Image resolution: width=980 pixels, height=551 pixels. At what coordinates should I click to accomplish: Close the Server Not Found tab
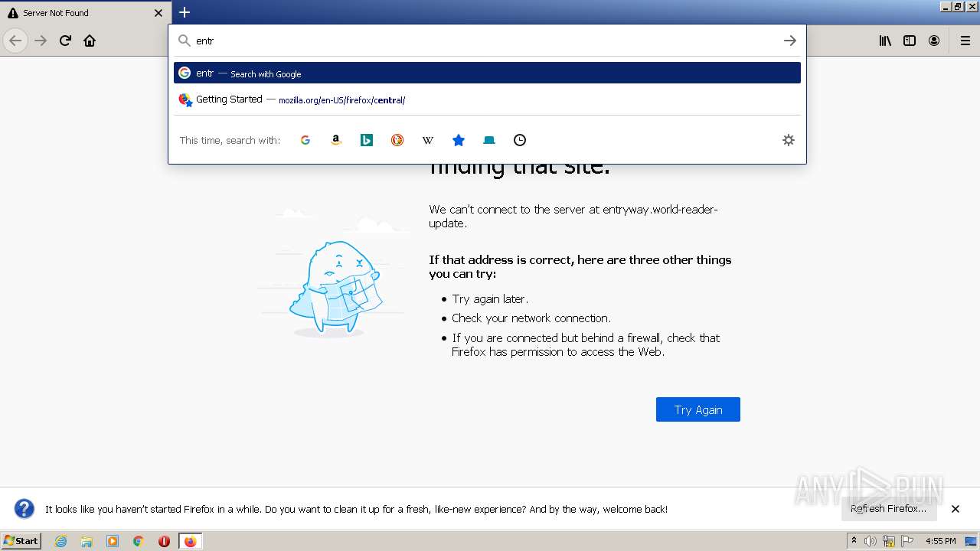pos(158,13)
